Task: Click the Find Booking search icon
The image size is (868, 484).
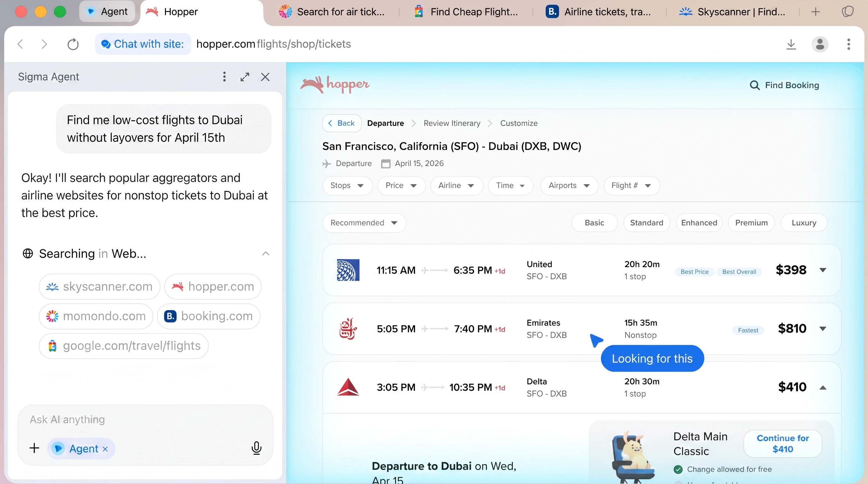Action: [x=754, y=85]
